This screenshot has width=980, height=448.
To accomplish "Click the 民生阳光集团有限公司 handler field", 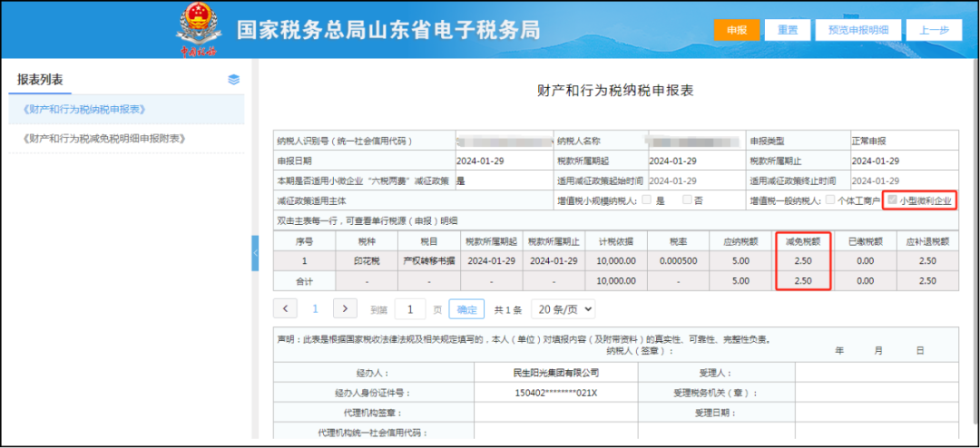I will click(555, 373).
